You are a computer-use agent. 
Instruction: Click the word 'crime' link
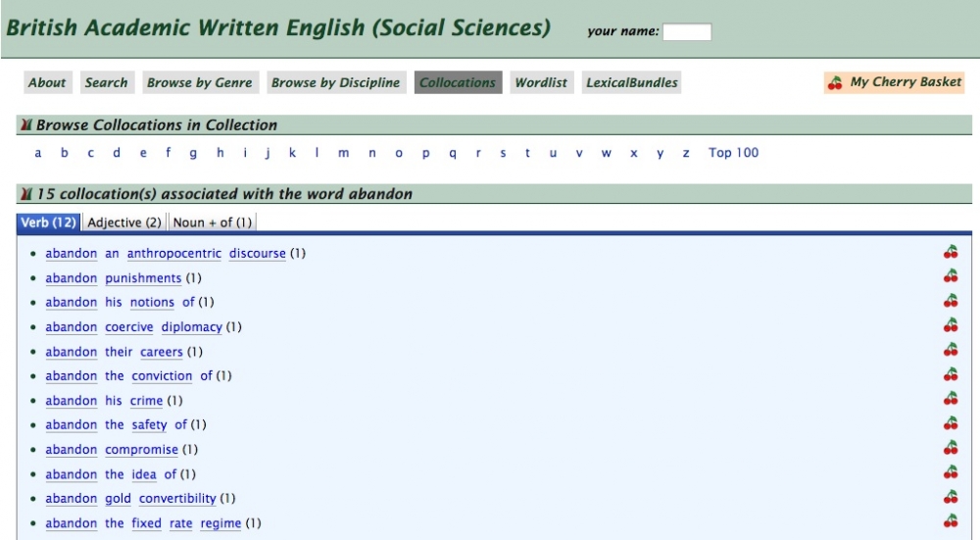pos(146,401)
